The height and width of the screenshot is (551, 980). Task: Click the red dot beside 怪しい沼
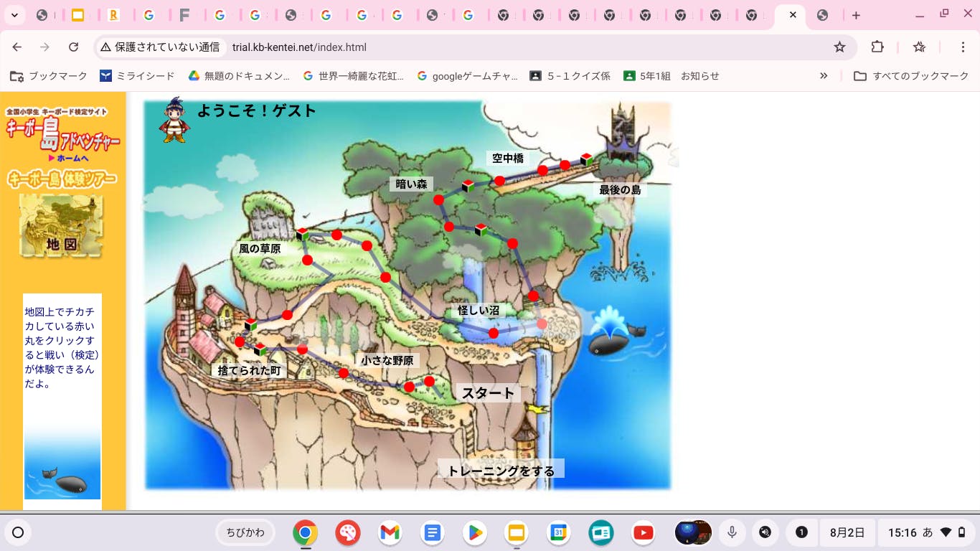[494, 333]
